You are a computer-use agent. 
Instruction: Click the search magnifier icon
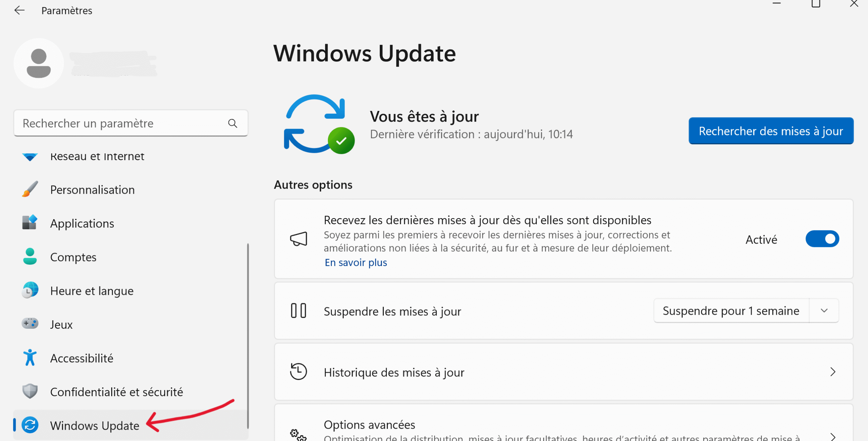233,123
